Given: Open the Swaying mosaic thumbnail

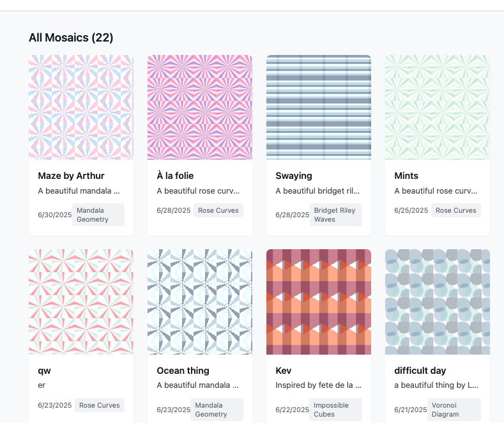Looking at the screenshot, I should [x=319, y=107].
